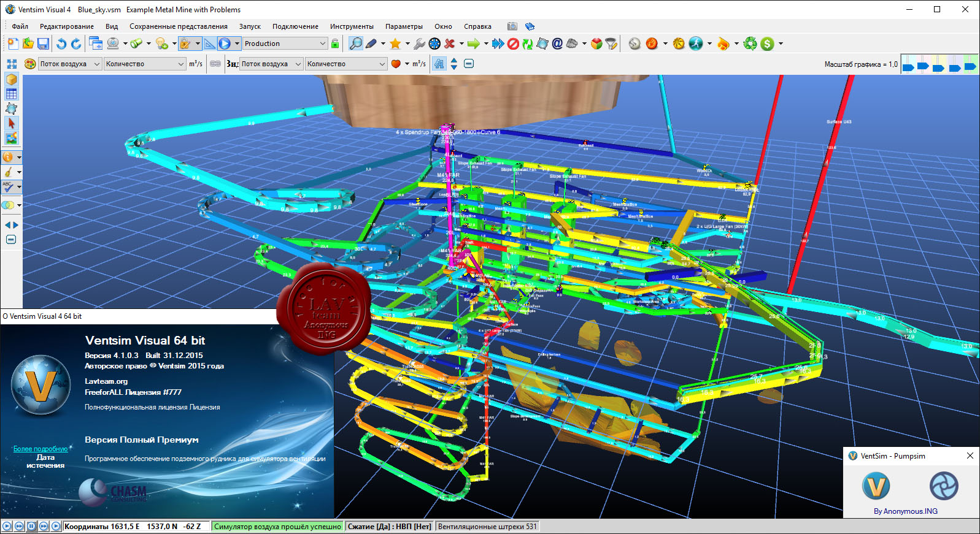Click the light bulb add icon
The height and width of the screenshot is (534, 980).
tap(161, 44)
